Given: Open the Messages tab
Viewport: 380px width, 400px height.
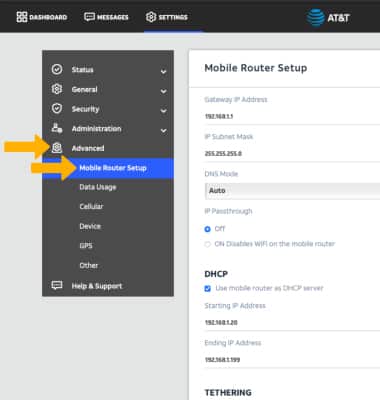Looking at the screenshot, I should [x=106, y=17].
